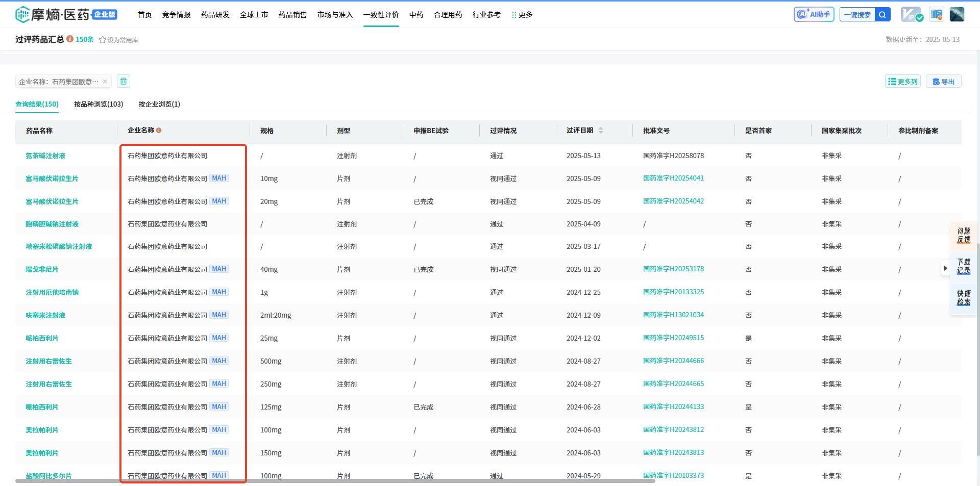Click the 国家集采批次 column header
980x486 pixels.
(x=842, y=131)
